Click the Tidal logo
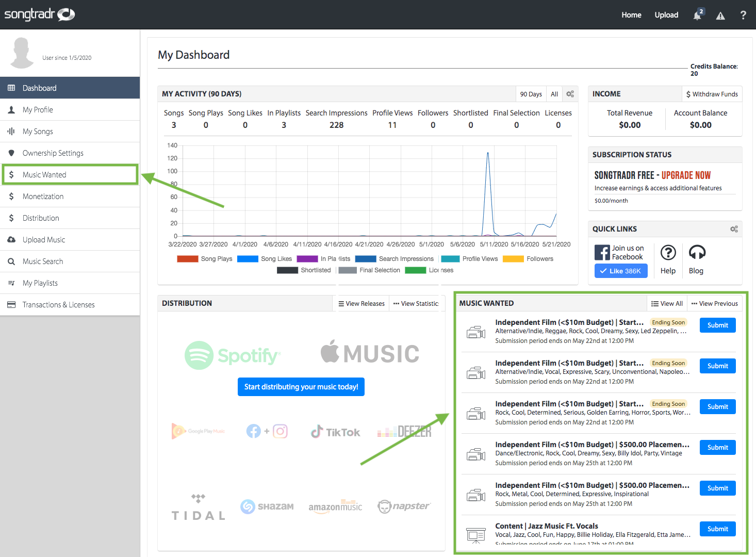 199,507
